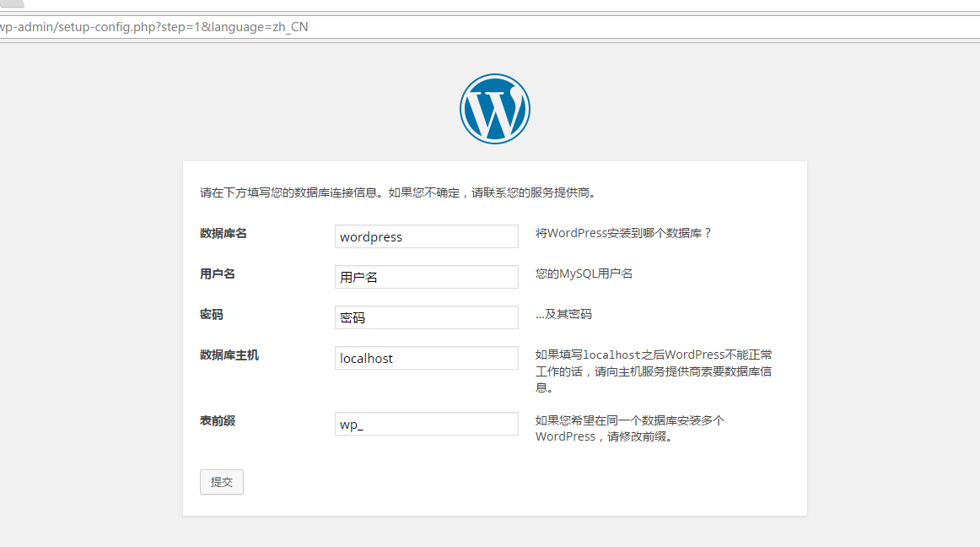980x547 pixels.
Task: Click the 表前缀 label
Action: click(x=218, y=421)
